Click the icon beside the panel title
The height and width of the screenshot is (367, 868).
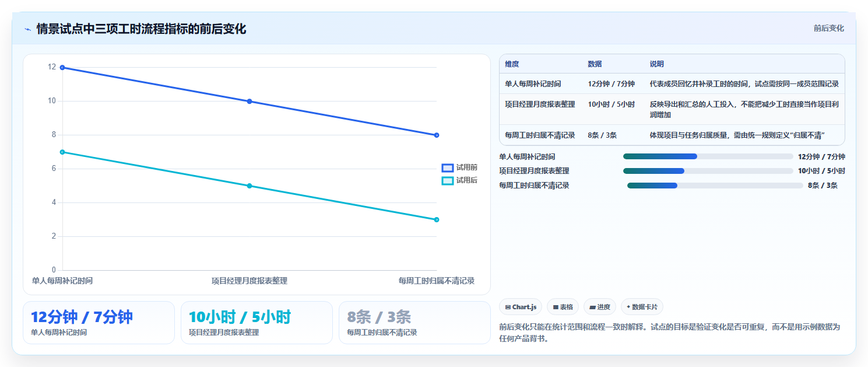[x=28, y=29]
